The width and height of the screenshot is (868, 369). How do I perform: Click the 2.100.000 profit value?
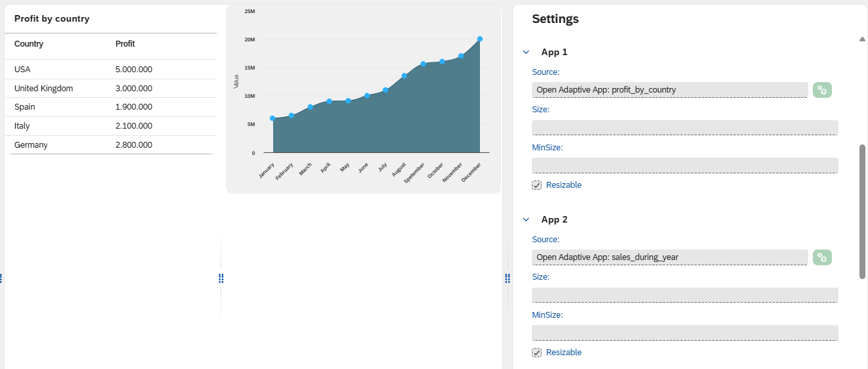134,126
